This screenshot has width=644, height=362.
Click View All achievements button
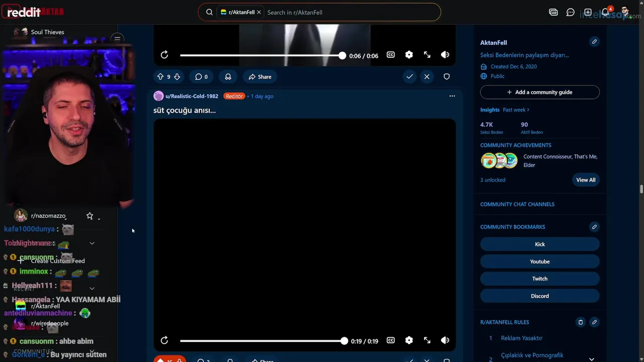coord(586,180)
